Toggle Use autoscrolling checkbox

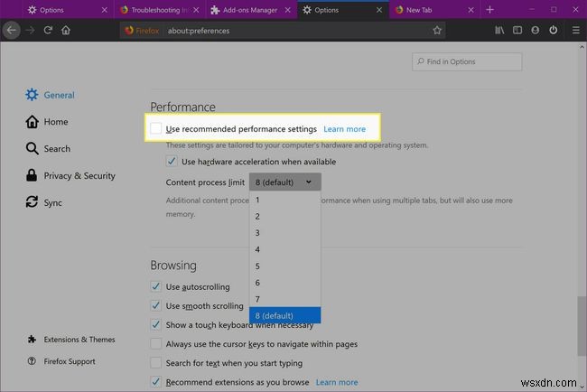(x=155, y=286)
